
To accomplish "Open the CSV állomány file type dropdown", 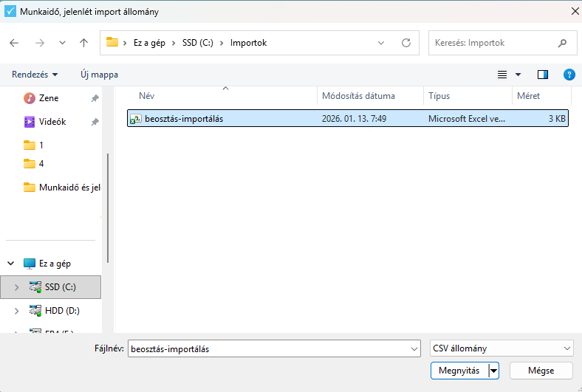I will coord(501,348).
